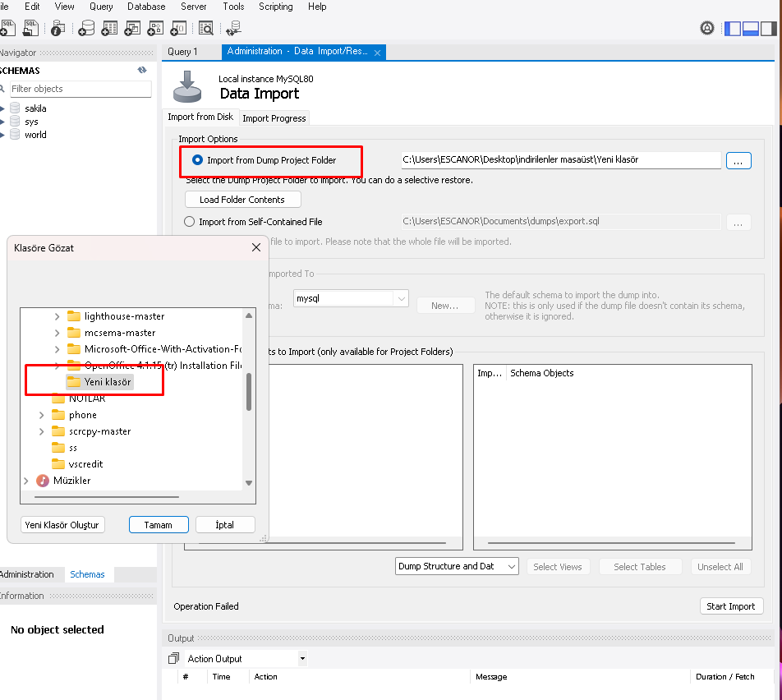Expand the sakila schema
782x700 pixels.
point(2,108)
